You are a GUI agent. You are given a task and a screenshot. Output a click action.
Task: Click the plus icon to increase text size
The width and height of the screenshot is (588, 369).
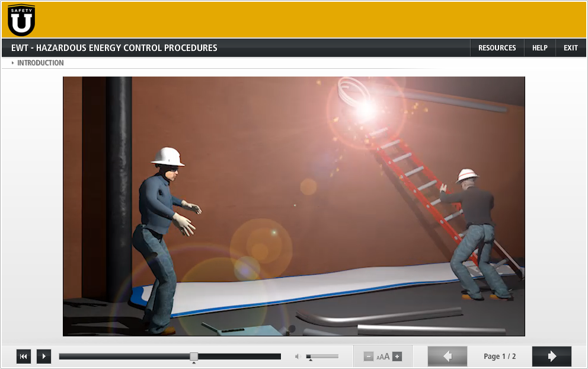coord(397,357)
